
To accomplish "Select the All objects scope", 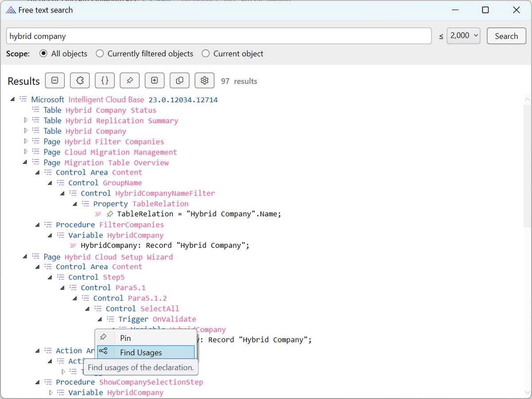I will (43, 54).
